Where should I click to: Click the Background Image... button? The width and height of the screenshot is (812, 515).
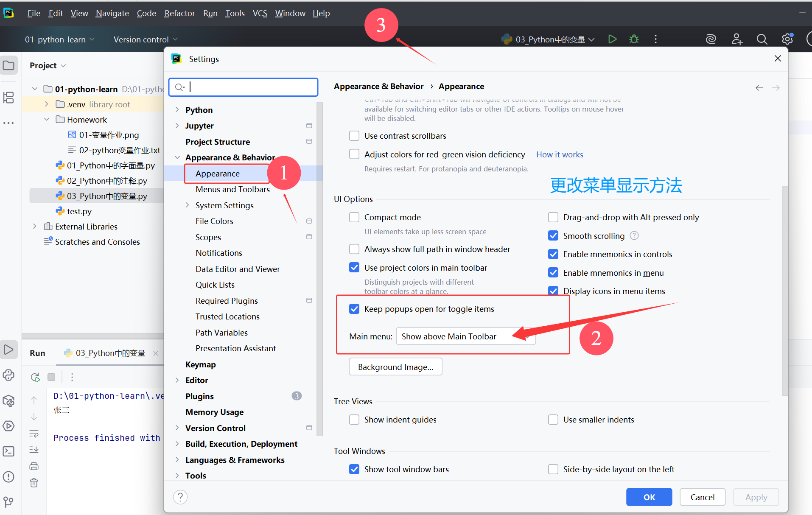395,367
